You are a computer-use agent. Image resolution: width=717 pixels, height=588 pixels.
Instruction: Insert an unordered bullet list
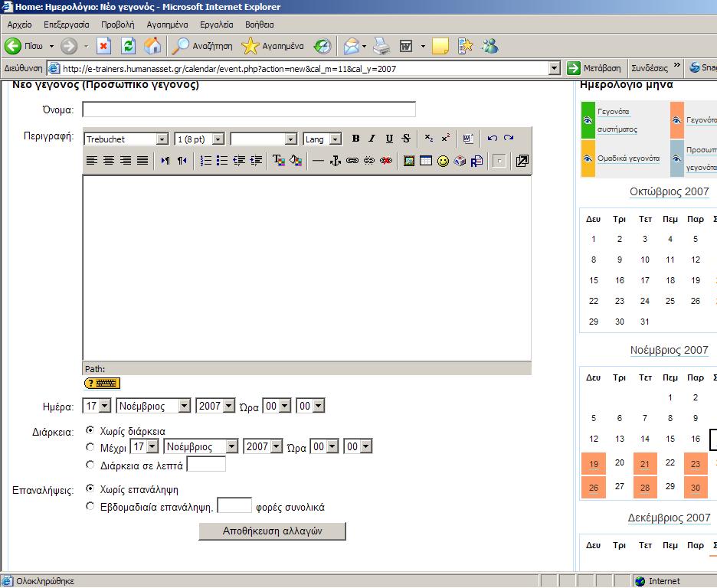222,160
